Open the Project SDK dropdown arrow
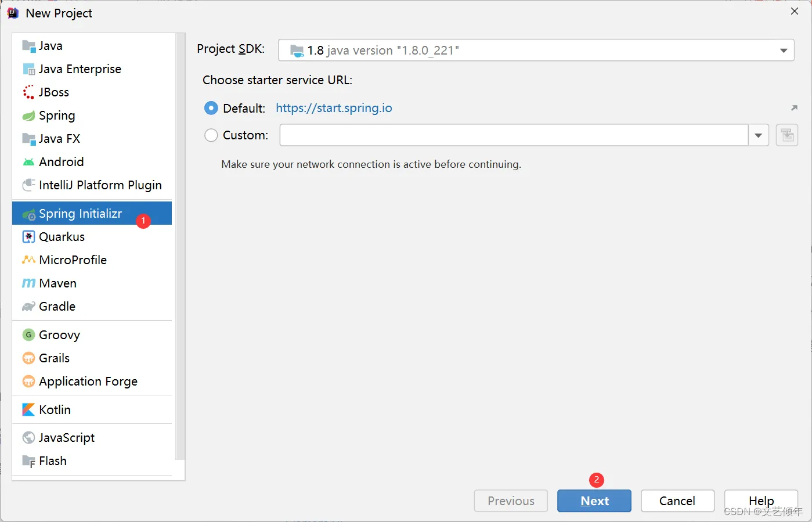This screenshot has width=812, height=522. point(783,51)
